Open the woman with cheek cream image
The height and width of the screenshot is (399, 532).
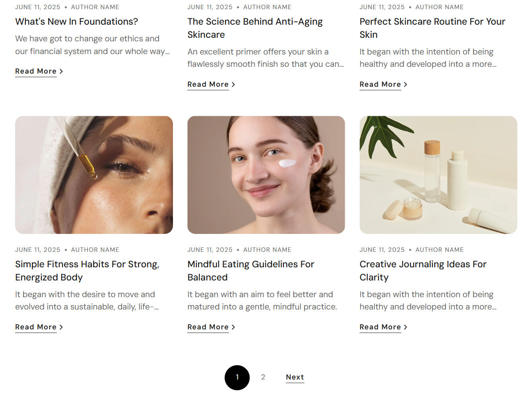pyautogui.click(x=266, y=175)
